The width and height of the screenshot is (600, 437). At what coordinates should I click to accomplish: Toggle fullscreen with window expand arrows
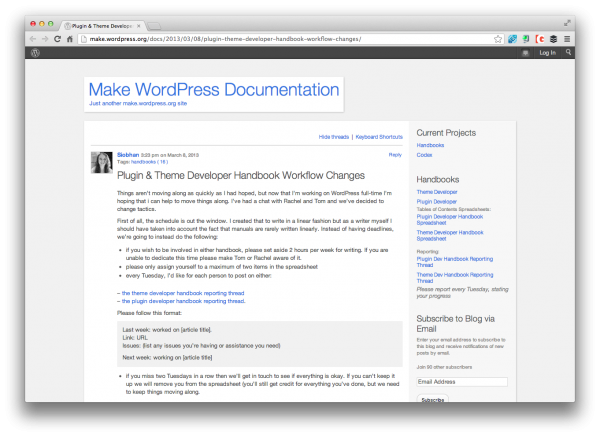tap(567, 23)
